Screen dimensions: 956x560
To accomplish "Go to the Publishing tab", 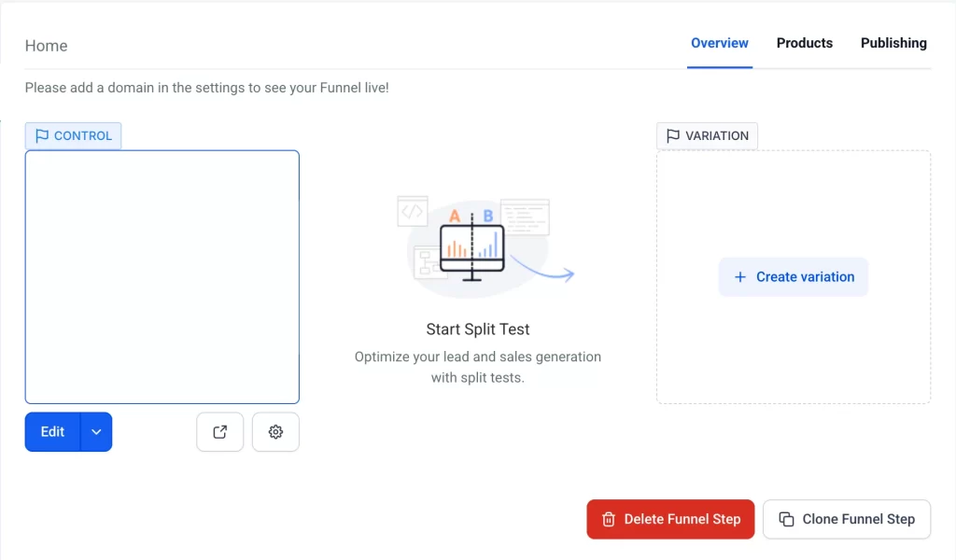I will coord(893,43).
